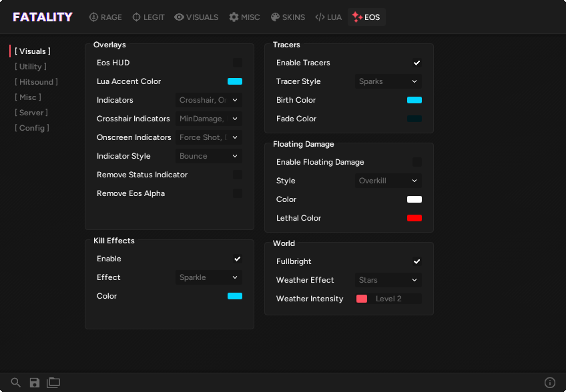The height and width of the screenshot is (392, 566).
Task: Click the VISUALS eye icon
Action: point(179,17)
